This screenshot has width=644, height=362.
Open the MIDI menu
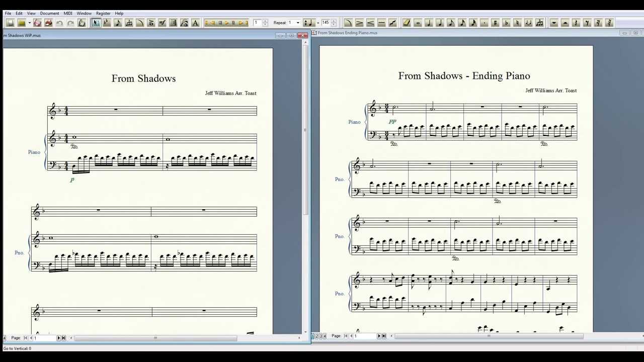[x=68, y=13]
